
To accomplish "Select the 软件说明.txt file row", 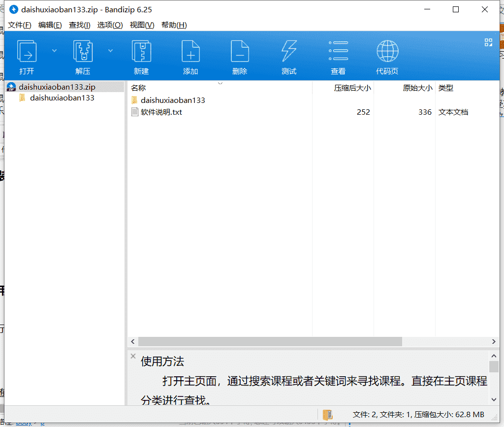I will pyautogui.click(x=314, y=112).
